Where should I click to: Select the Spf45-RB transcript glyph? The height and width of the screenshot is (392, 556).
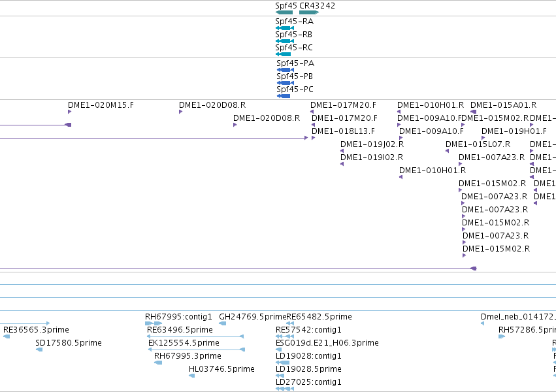tap(285, 41)
